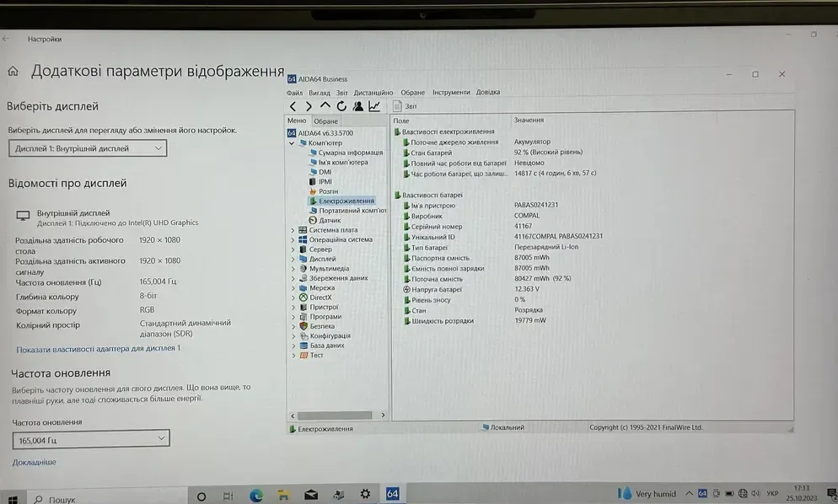
Task: Switch to the Обране tab
Action: 325,121
